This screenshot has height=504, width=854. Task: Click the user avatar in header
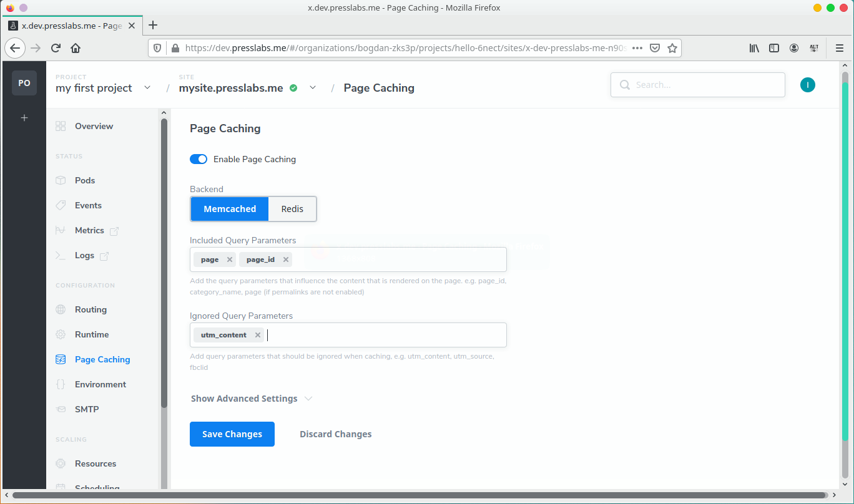808,85
